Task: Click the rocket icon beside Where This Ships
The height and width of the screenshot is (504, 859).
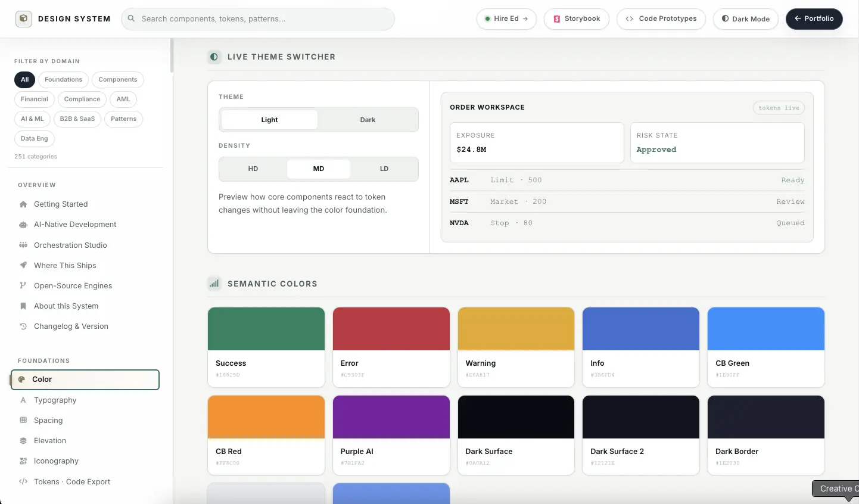Action: [x=23, y=265]
